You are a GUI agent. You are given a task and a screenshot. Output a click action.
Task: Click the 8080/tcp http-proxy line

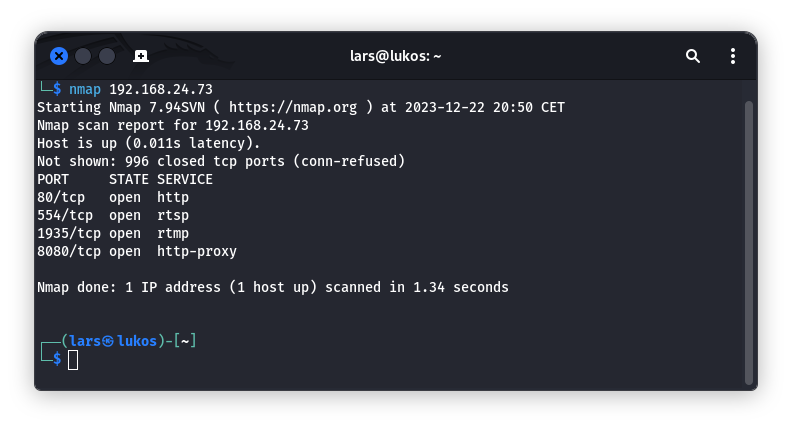pyautogui.click(x=137, y=251)
